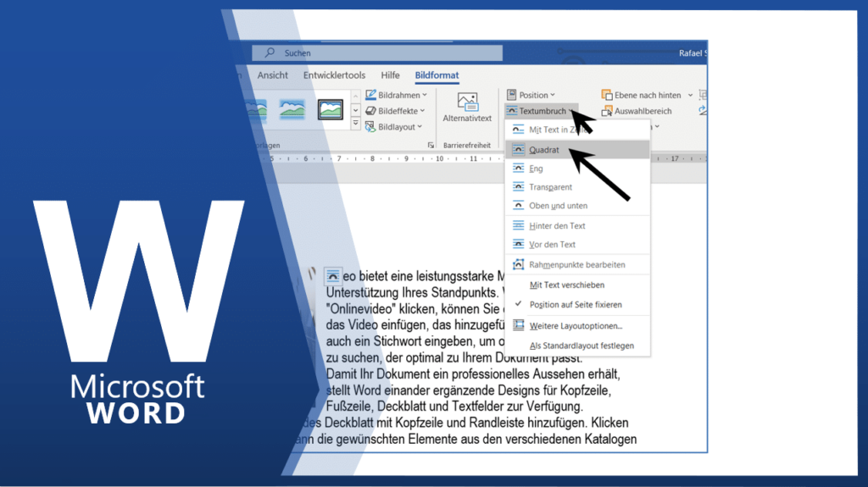Click the Vor den Text icon

[x=518, y=244]
